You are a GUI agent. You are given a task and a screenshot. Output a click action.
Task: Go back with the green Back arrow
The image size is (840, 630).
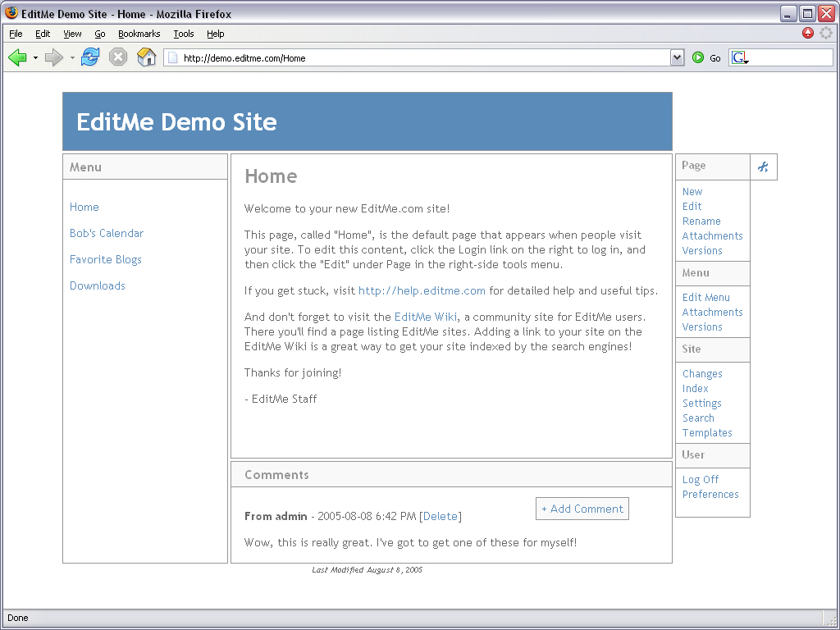point(17,57)
